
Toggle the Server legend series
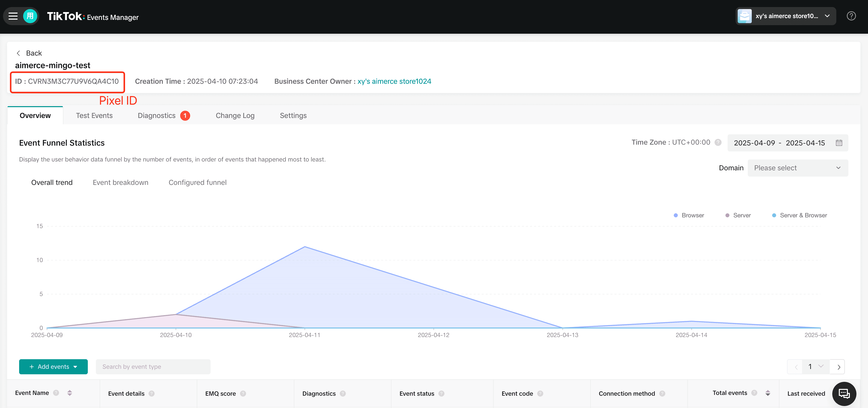pos(738,215)
